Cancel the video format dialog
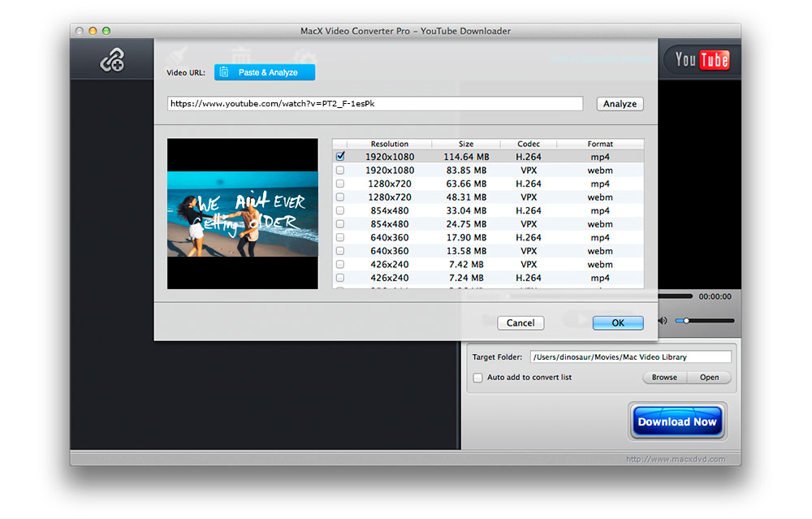The width and height of the screenshot is (812, 519). pyautogui.click(x=520, y=322)
